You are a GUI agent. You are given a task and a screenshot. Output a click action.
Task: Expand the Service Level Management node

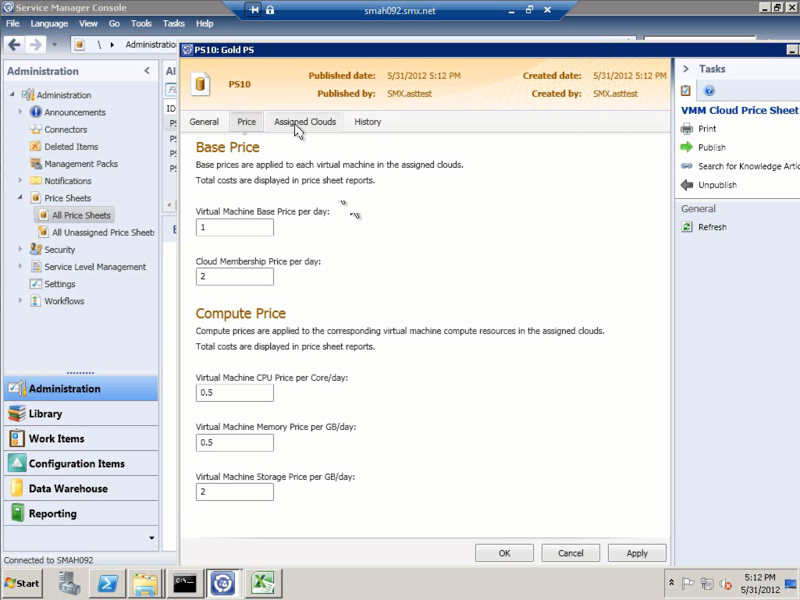(x=20, y=266)
